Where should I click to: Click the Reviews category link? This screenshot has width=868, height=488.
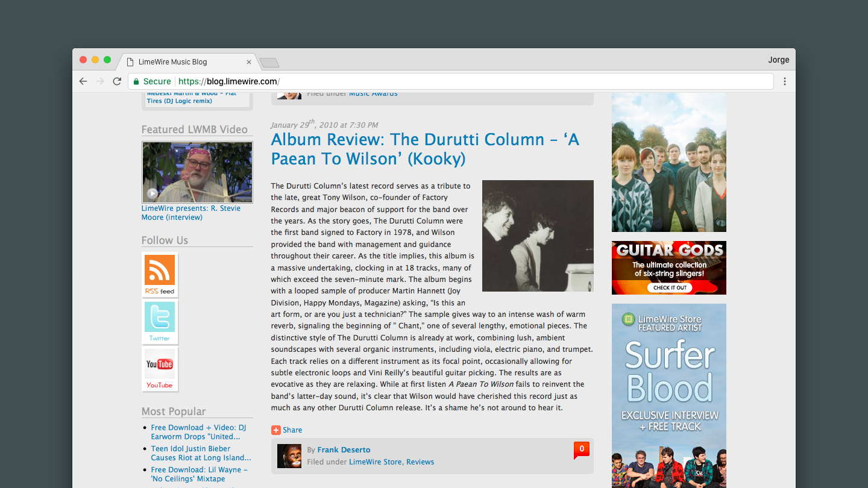point(420,462)
